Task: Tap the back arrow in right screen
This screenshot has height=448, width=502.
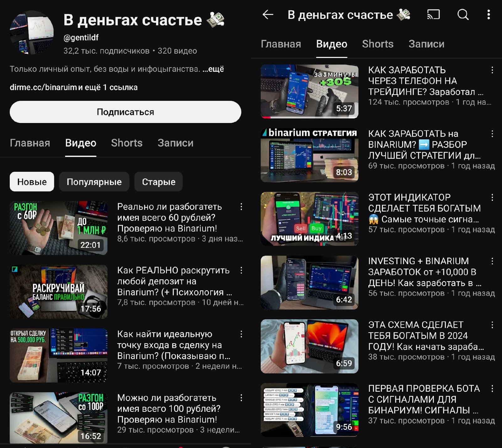Action: click(268, 14)
